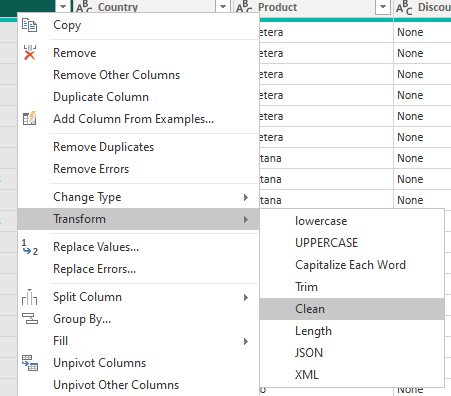The image size is (451, 396).
Task: Choose Remove Other Columns
Action: 138,75
